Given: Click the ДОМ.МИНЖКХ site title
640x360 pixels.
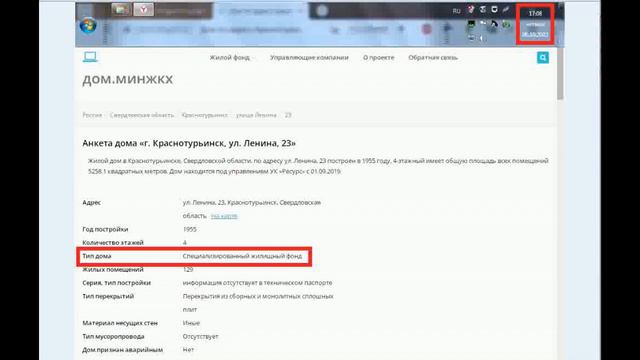Looking at the screenshot, I should click(x=128, y=79).
